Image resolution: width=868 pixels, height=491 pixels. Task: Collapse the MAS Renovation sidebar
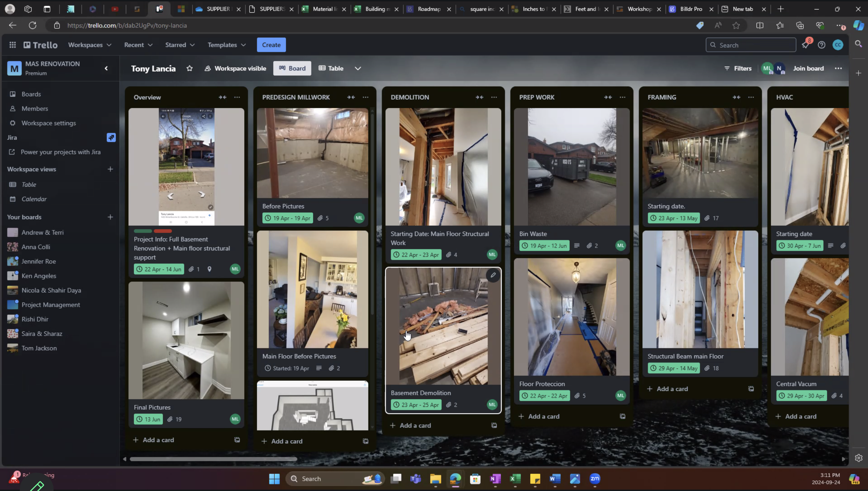(x=106, y=68)
